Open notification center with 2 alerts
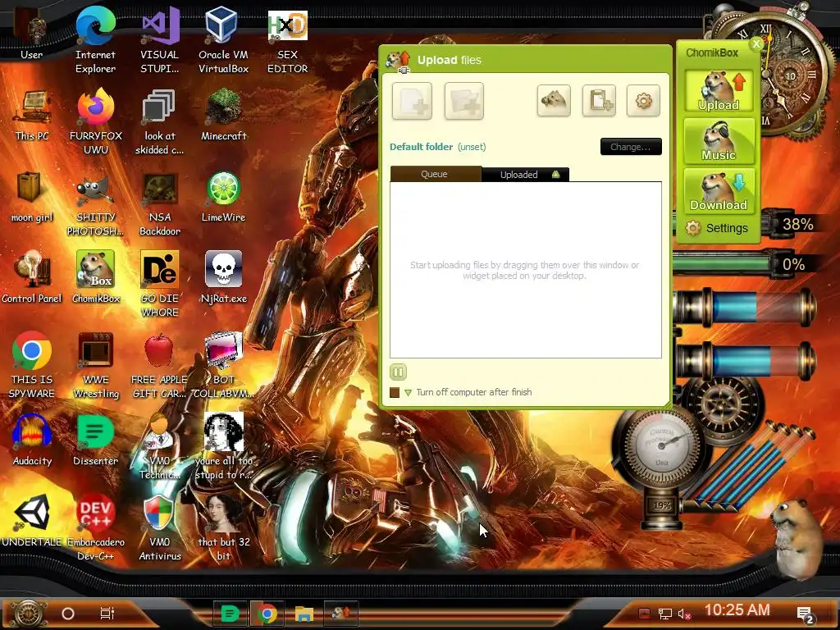Image resolution: width=840 pixels, height=630 pixels. 806,615
